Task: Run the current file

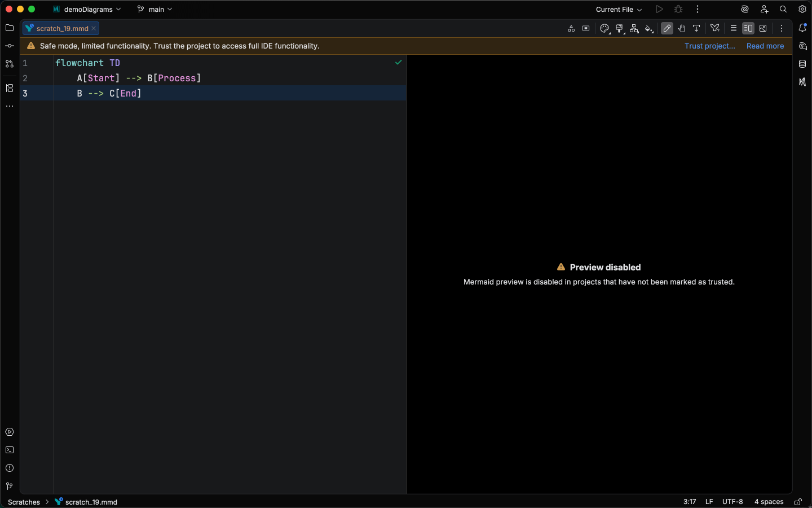Action: [x=659, y=10]
